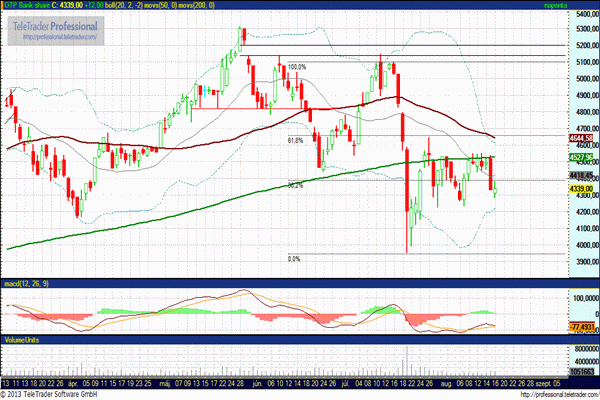The image size is (600, 400).
Task: Click the 100,0% Fibonacci level label
Action: point(296,68)
